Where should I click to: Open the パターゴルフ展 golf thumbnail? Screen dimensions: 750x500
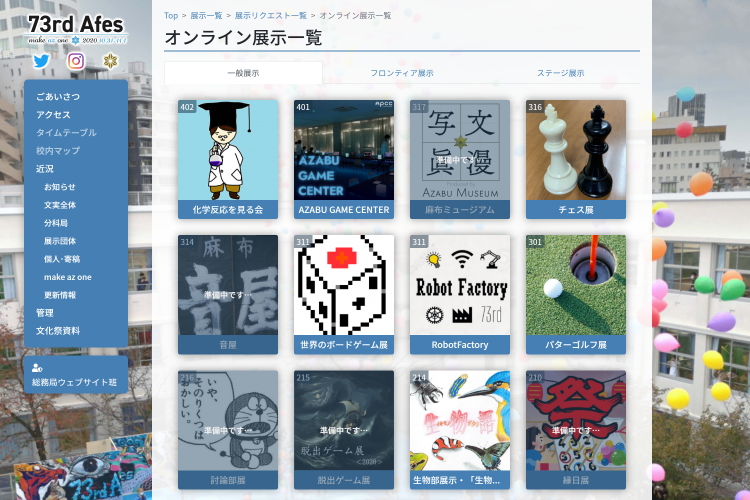point(576,285)
